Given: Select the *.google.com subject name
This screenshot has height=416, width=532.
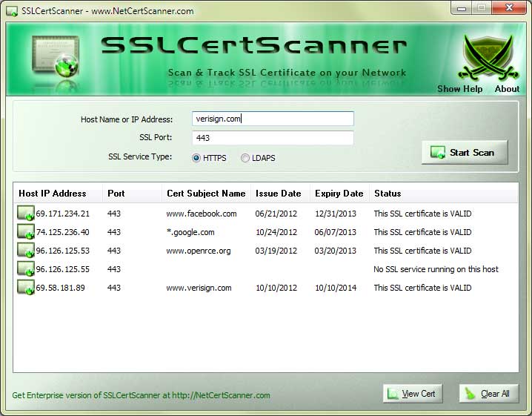Looking at the screenshot, I should tap(190, 232).
